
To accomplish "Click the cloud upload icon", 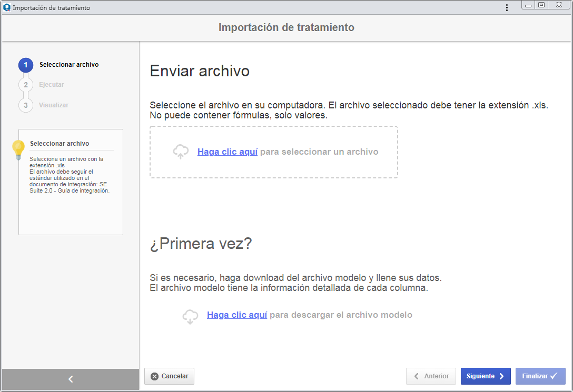I will pos(181,152).
